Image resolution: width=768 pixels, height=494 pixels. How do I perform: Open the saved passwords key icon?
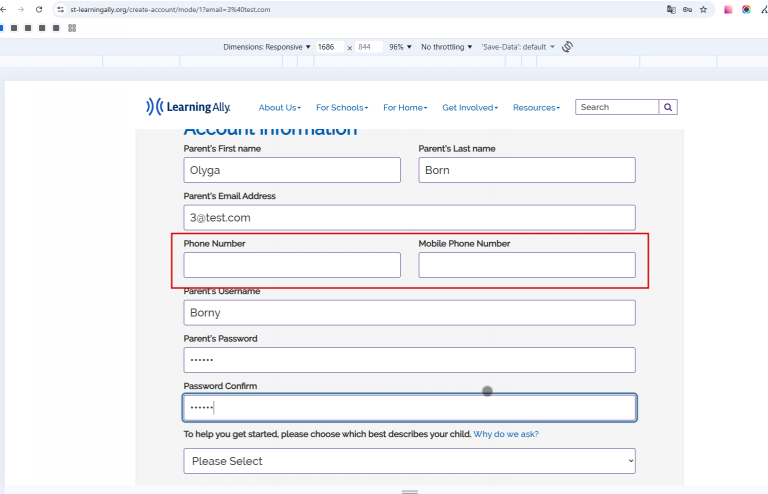click(x=687, y=9)
